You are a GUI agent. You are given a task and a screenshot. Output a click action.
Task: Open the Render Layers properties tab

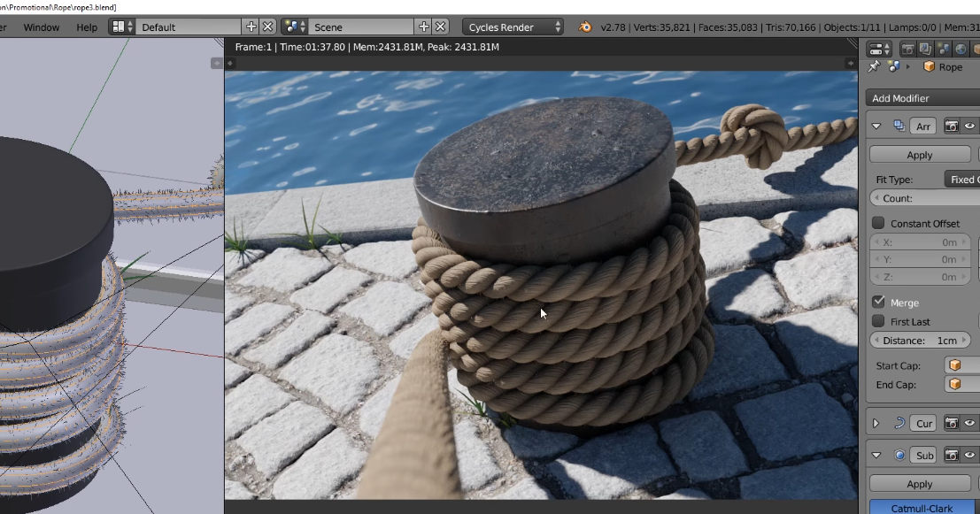click(923, 49)
